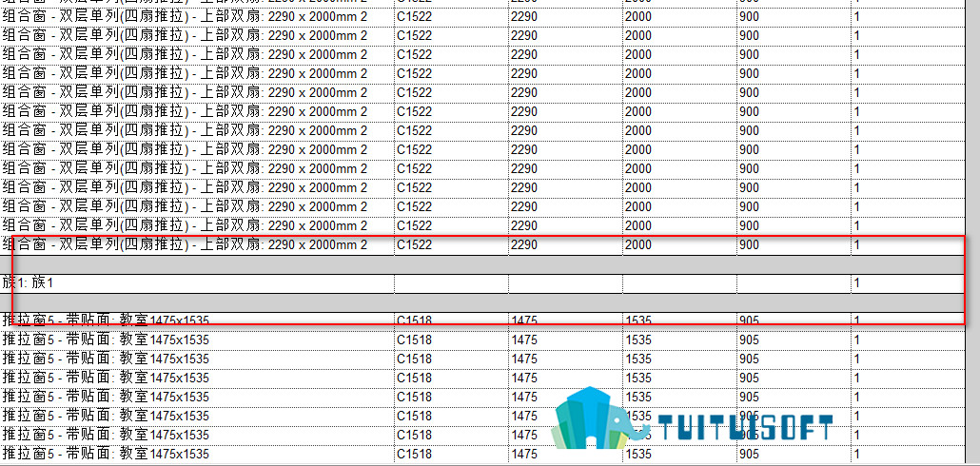980x466 pixels.
Task: Click C1518 in the bottom-most 推拉窗5 row
Action: tap(415, 454)
